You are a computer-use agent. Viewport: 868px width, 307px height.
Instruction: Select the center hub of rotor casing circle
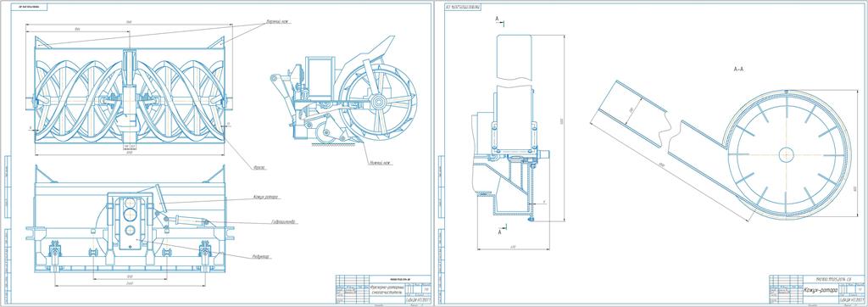tap(787, 154)
